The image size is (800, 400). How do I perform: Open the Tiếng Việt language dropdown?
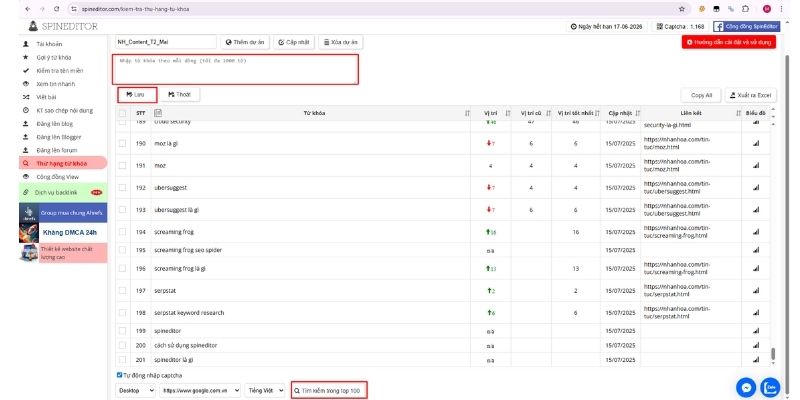coord(265,390)
